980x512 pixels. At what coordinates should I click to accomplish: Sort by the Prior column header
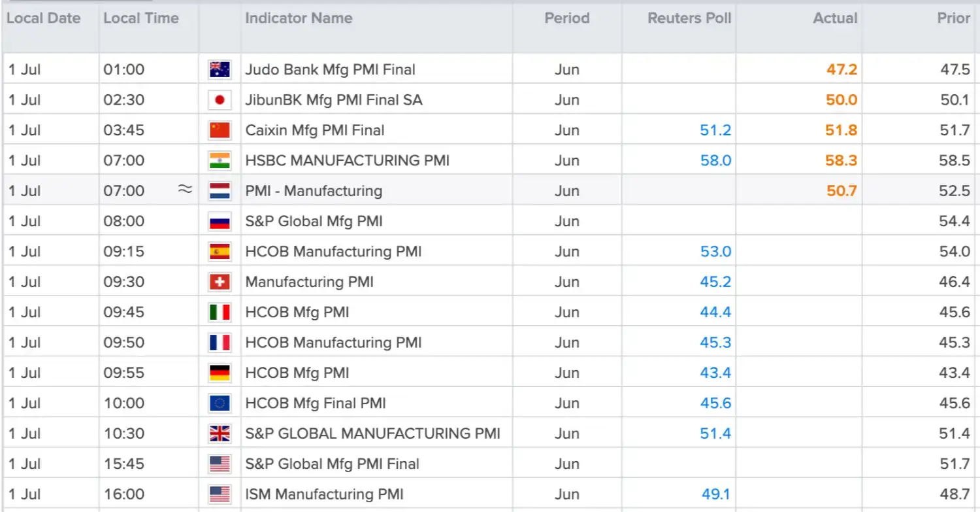pos(954,18)
